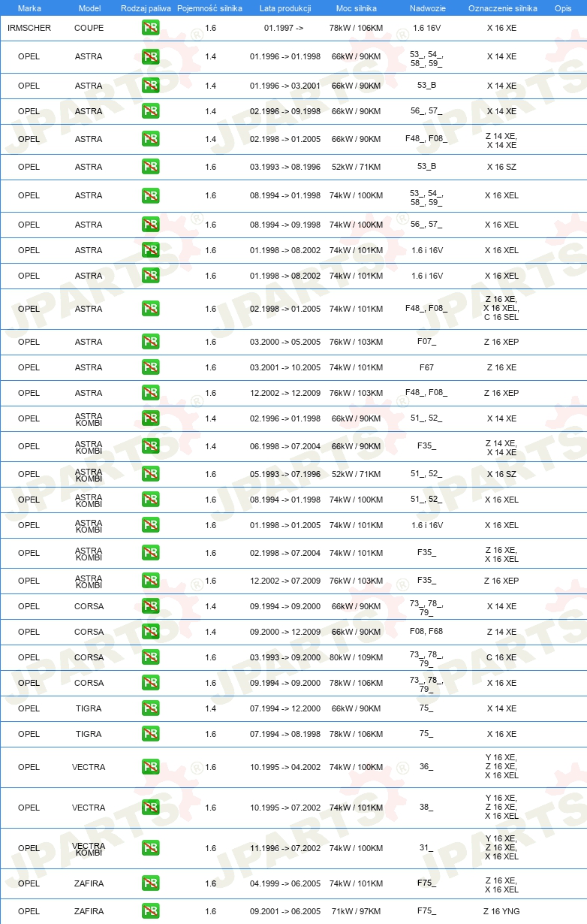Click the 'Z 16 XE, X 16 XEL, C 16 SEL' cell
The image size is (587, 924).
pos(501,309)
